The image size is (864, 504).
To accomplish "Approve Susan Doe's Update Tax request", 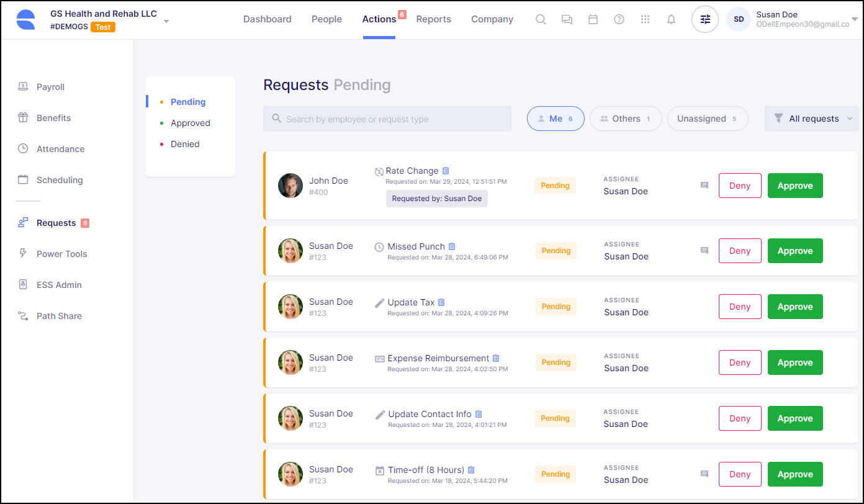I will [795, 307].
